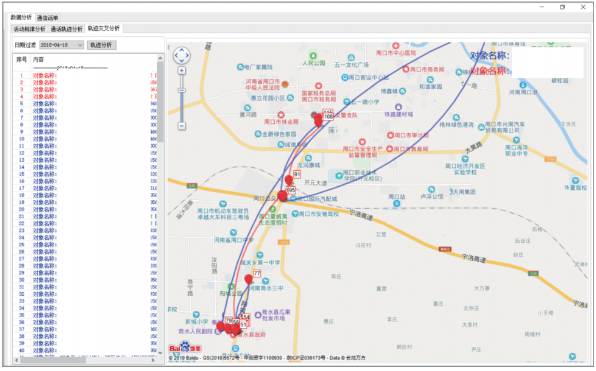Maximize the application window

563,7
